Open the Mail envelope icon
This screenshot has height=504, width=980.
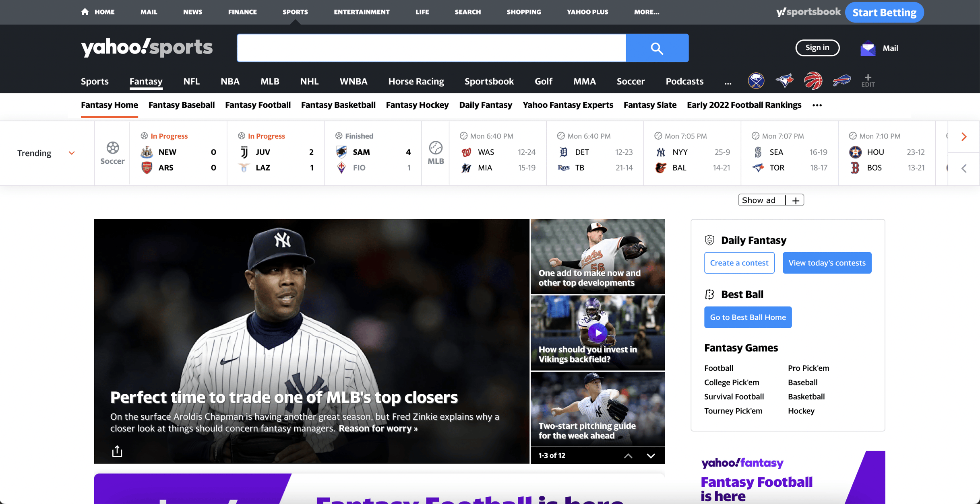[868, 48]
